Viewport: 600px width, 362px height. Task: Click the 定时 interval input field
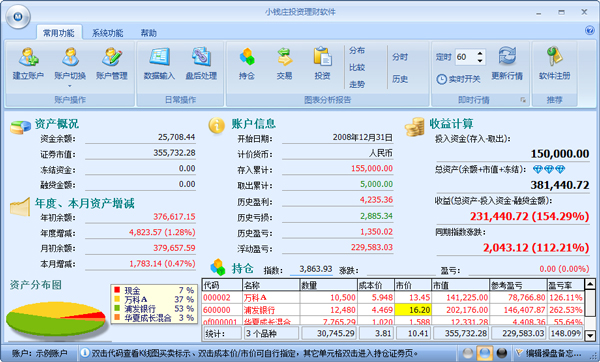pyautogui.click(x=465, y=57)
